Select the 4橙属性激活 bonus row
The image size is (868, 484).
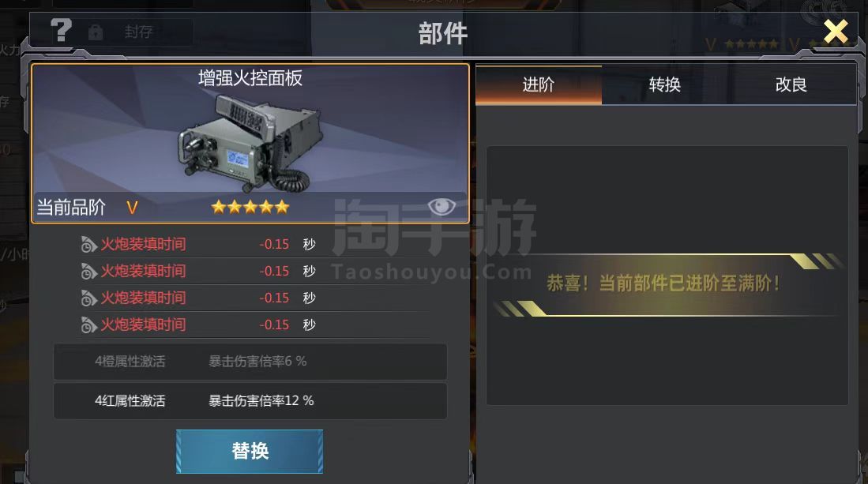[250, 361]
